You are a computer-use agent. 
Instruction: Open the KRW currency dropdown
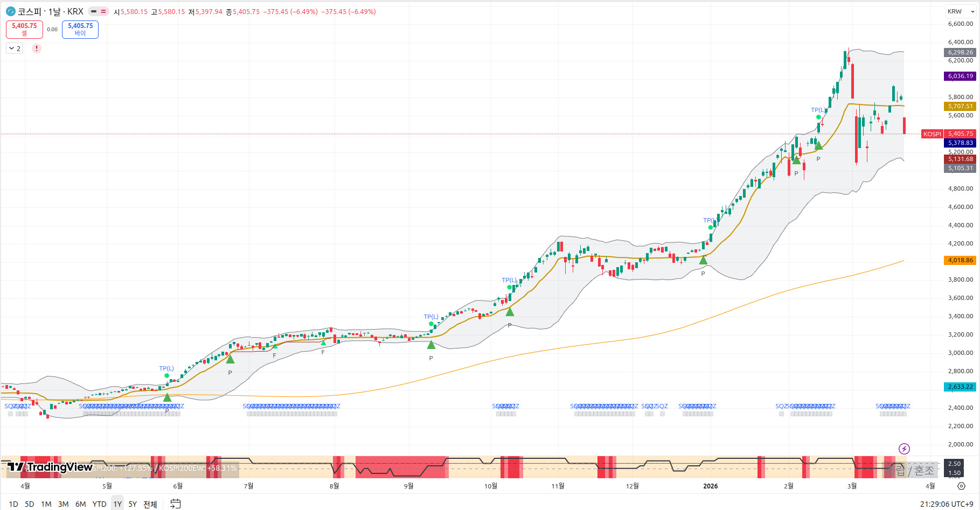click(961, 11)
